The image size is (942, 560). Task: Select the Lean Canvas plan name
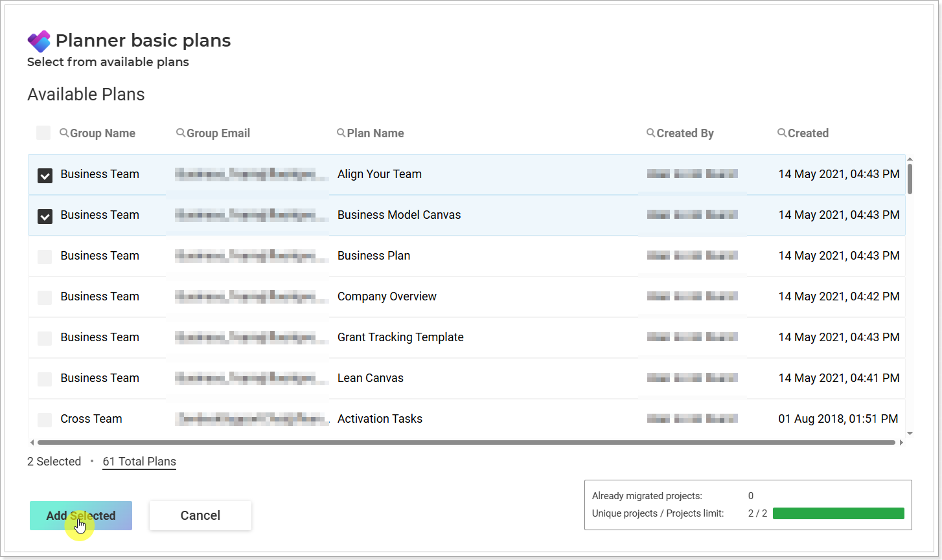371,378
